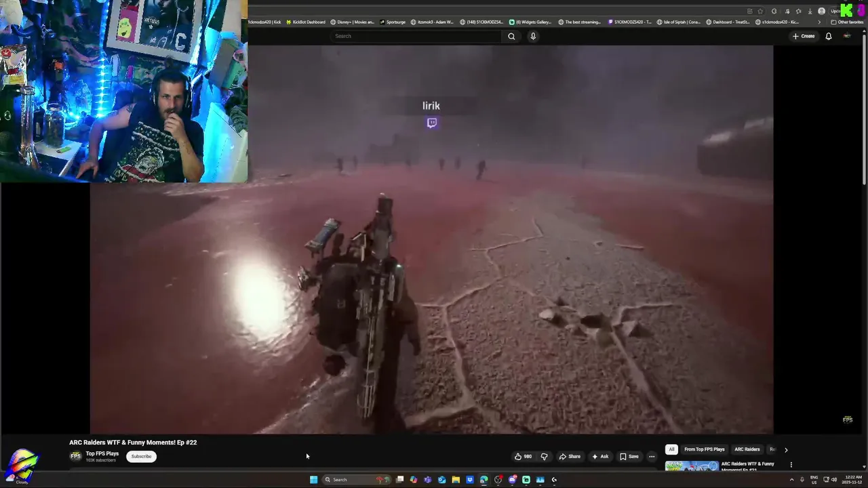868x488 pixels.
Task: Open Microsoft Edge from the taskbar
Action: pos(484,480)
